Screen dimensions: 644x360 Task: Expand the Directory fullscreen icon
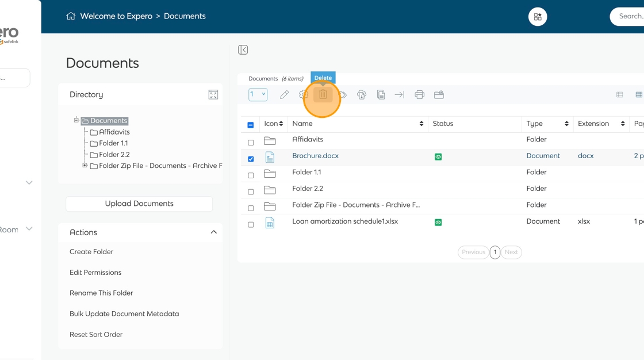click(x=213, y=95)
